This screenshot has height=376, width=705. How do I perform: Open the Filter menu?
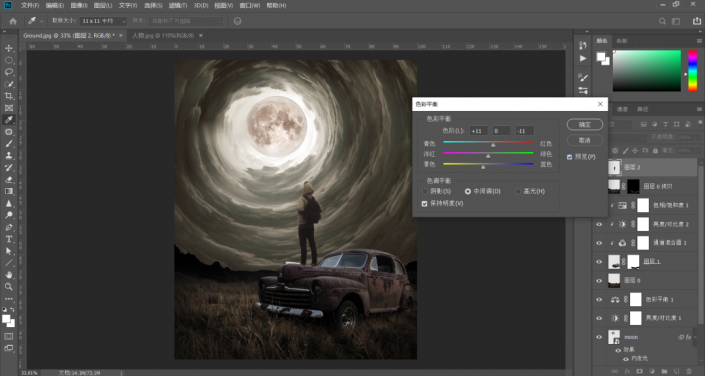point(178,6)
